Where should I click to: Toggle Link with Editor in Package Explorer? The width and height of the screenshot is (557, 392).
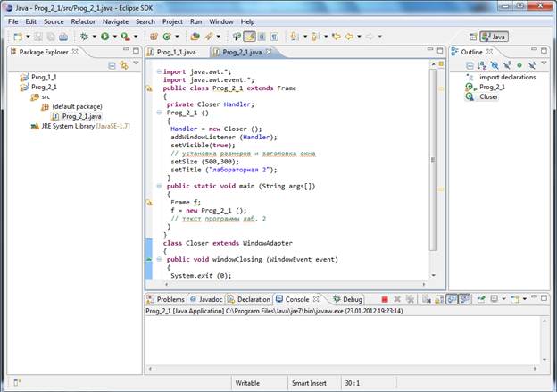[x=123, y=65]
